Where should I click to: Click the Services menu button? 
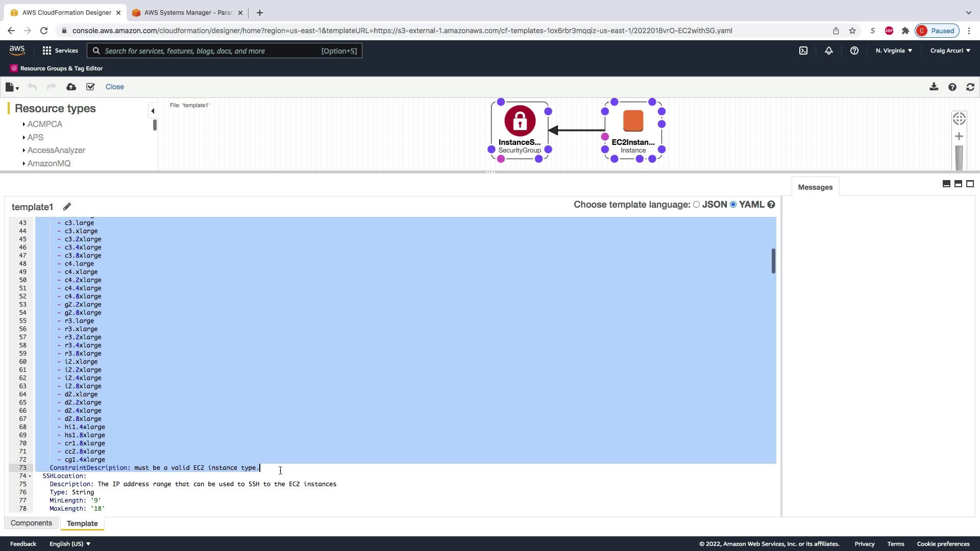pyautogui.click(x=60, y=51)
